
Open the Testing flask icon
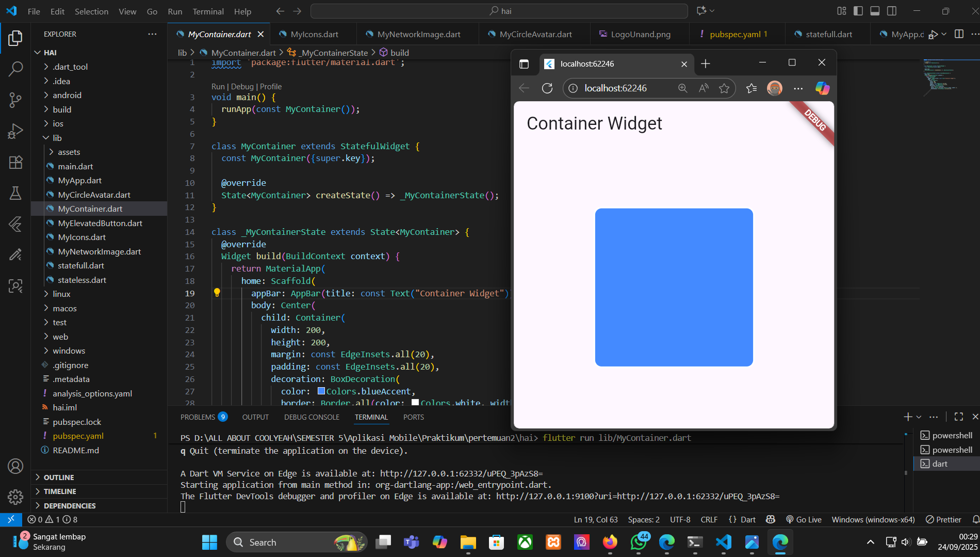tap(15, 193)
